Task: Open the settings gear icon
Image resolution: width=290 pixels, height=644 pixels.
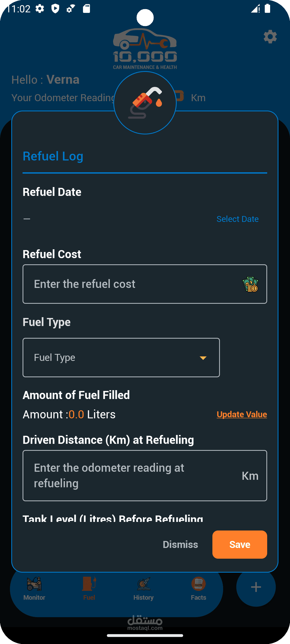Action: 270,37
